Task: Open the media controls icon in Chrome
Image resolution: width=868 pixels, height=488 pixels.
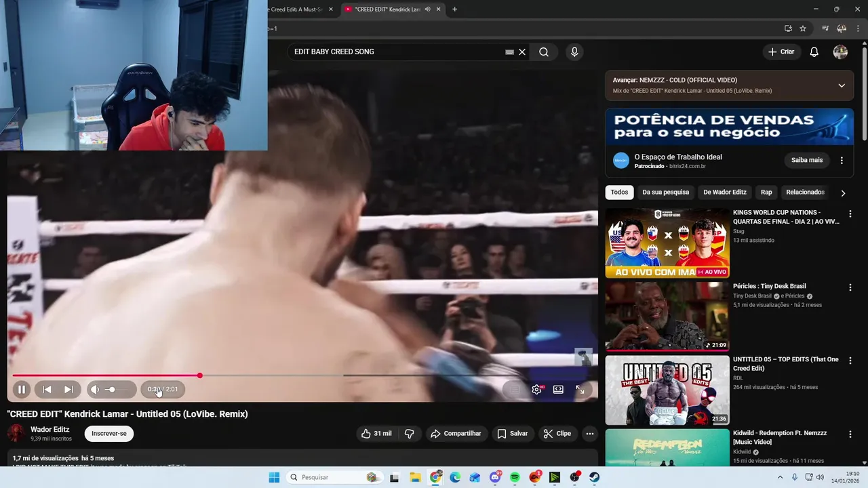Action: click(825, 28)
